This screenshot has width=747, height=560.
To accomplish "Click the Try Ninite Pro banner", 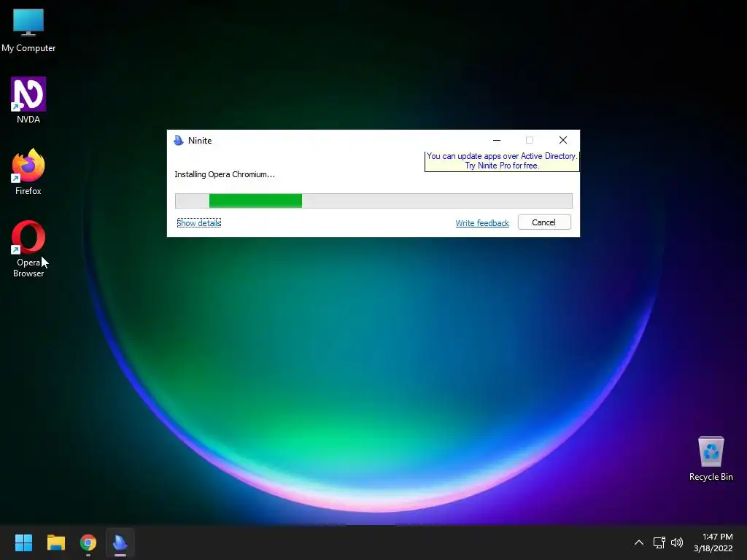I will (502, 161).
